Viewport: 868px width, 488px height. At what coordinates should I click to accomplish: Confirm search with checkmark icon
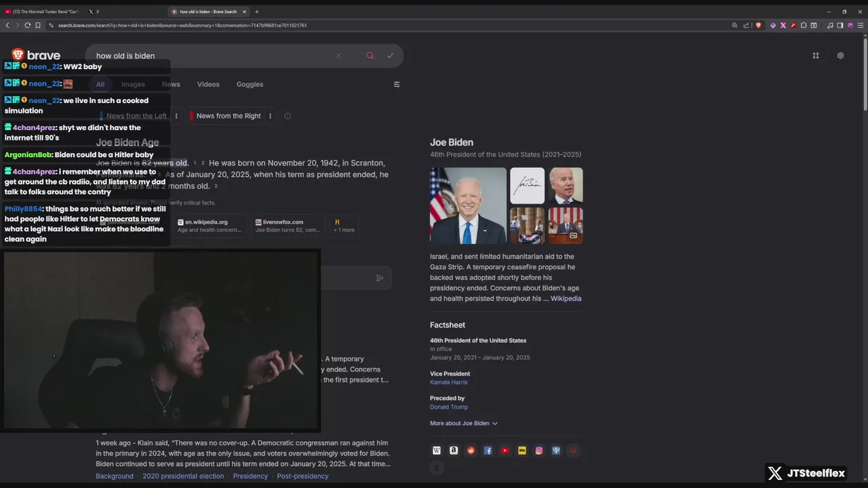pyautogui.click(x=390, y=56)
